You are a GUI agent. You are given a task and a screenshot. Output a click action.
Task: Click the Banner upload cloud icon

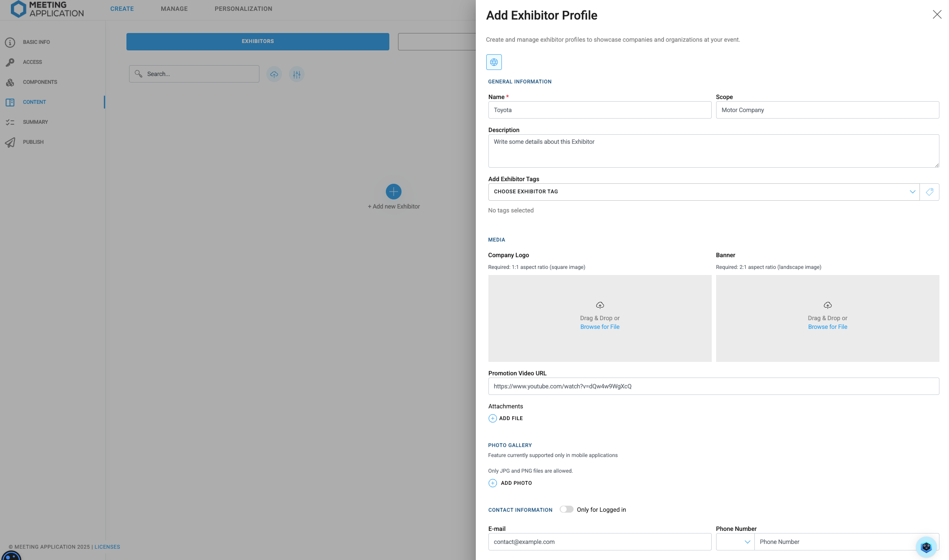[x=828, y=305]
